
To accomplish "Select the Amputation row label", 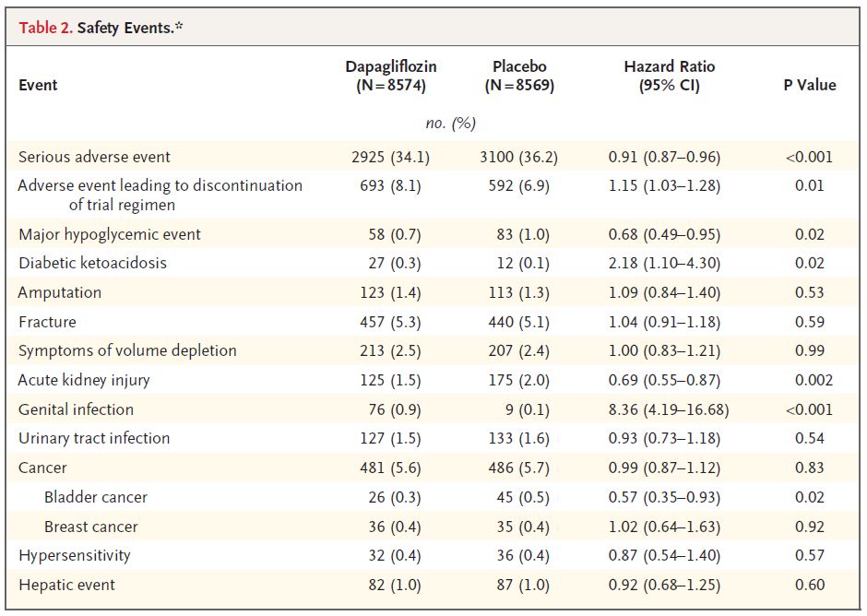I will pyautogui.click(x=60, y=292).
